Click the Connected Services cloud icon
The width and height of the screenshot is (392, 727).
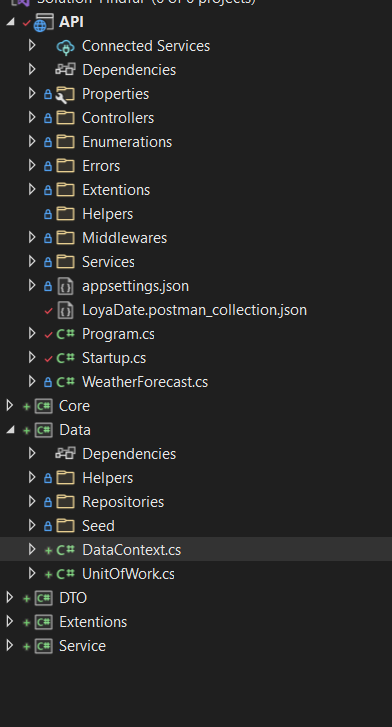[x=65, y=46]
